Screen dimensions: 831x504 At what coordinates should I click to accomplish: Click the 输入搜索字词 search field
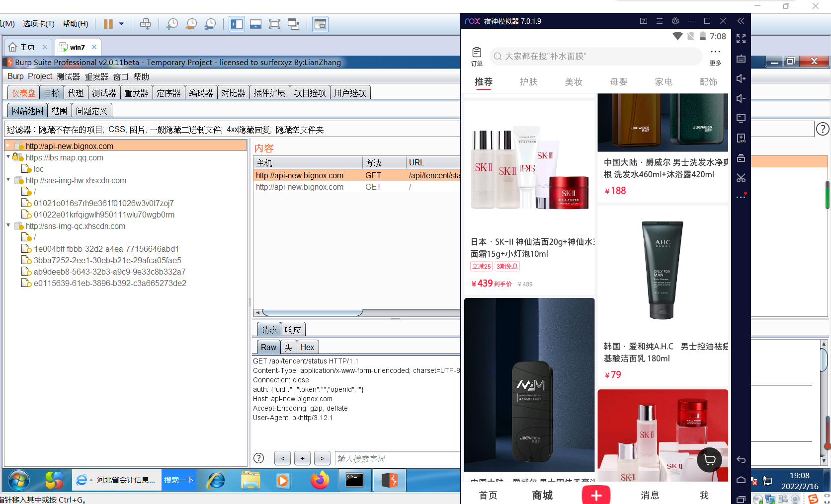click(x=398, y=458)
